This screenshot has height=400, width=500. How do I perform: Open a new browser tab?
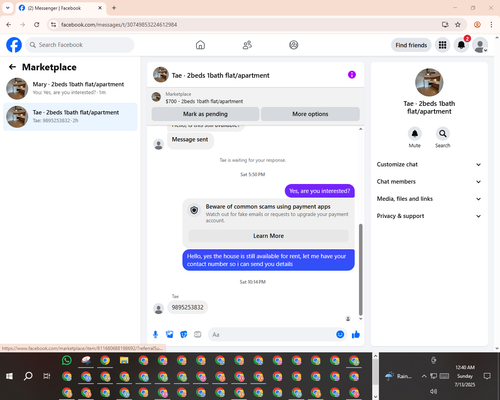[x=114, y=8]
